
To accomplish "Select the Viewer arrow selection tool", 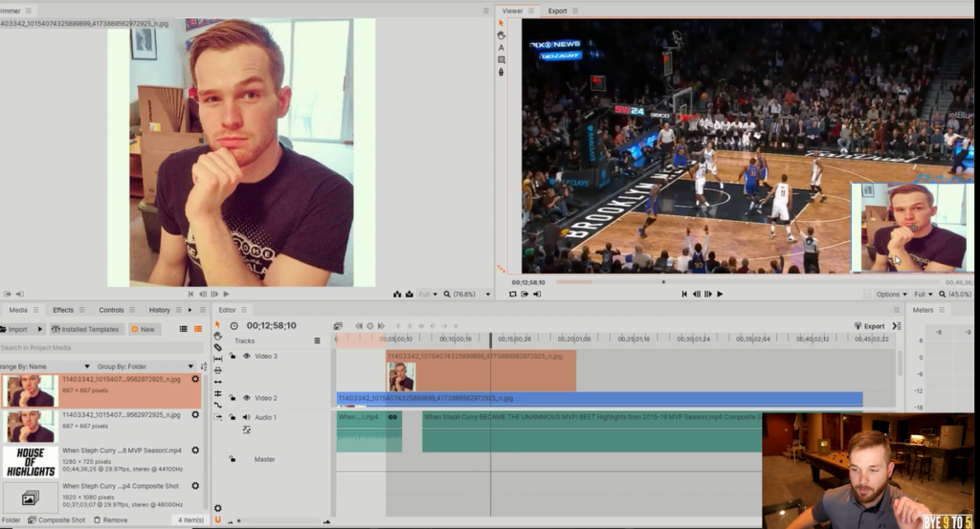I will click(501, 23).
